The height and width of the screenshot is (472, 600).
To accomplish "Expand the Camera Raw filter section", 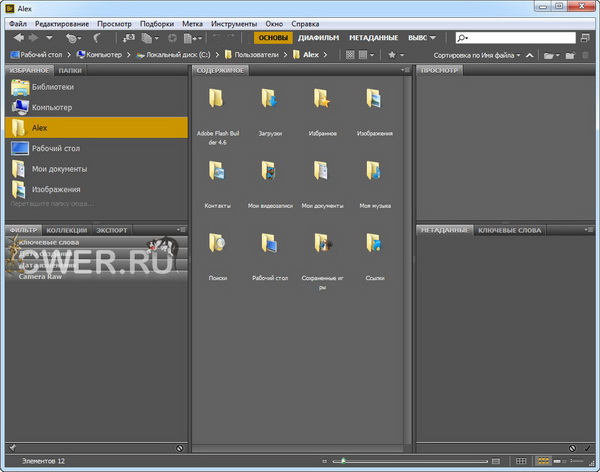I will 40,276.
